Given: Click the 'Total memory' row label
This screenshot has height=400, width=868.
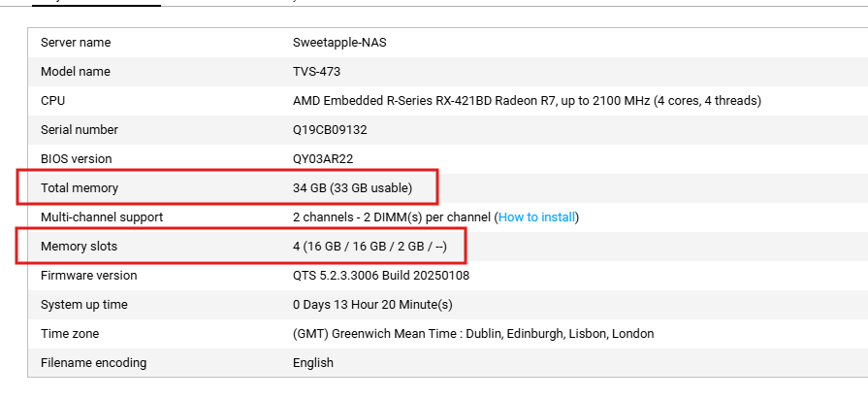Looking at the screenshot, I should (80, 188).
